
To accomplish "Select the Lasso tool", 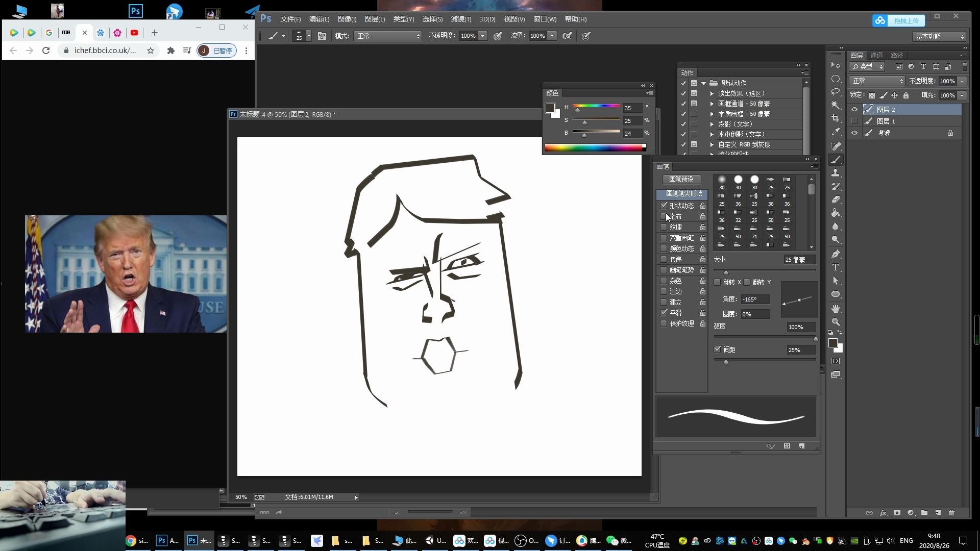I will click(x=836, y=92).
